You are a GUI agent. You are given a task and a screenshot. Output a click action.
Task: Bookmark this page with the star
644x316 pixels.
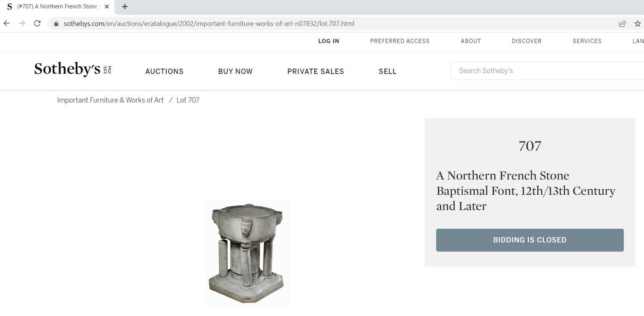point(638,24)
